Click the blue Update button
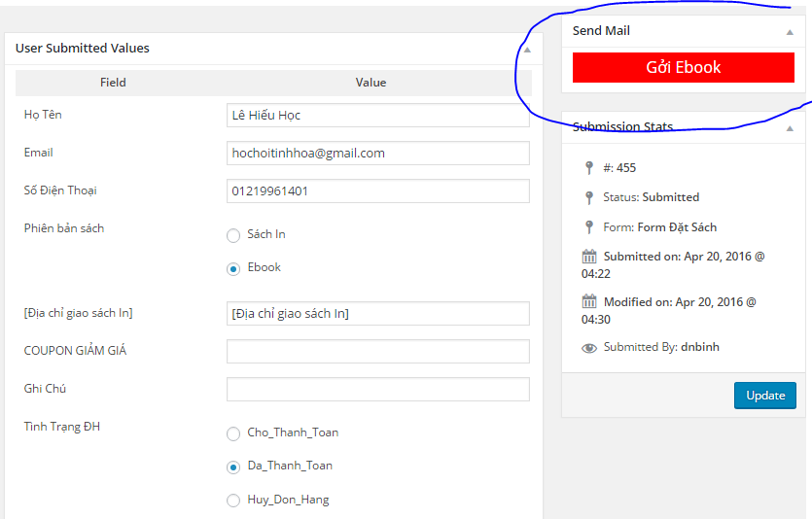The width and height of the screenshot is (812, 519). click(x=765, y=396)
